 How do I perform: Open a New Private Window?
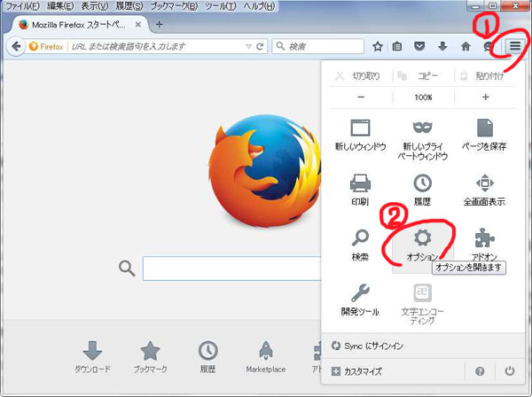(x=423, y=131)
